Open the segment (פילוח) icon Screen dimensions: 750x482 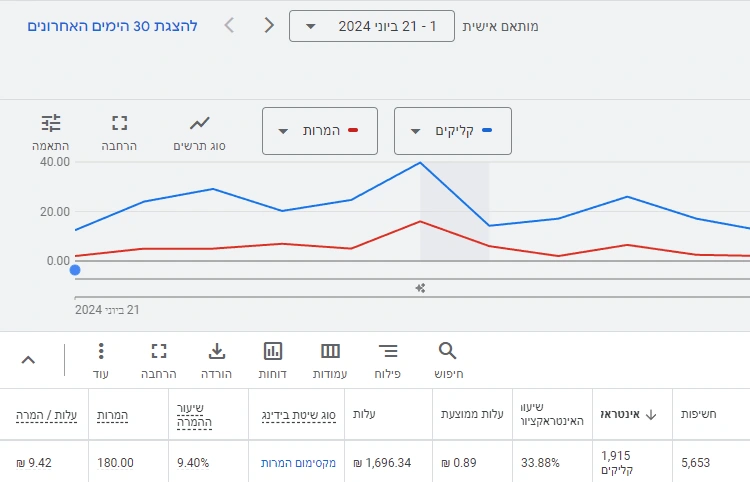pos(388,351)
